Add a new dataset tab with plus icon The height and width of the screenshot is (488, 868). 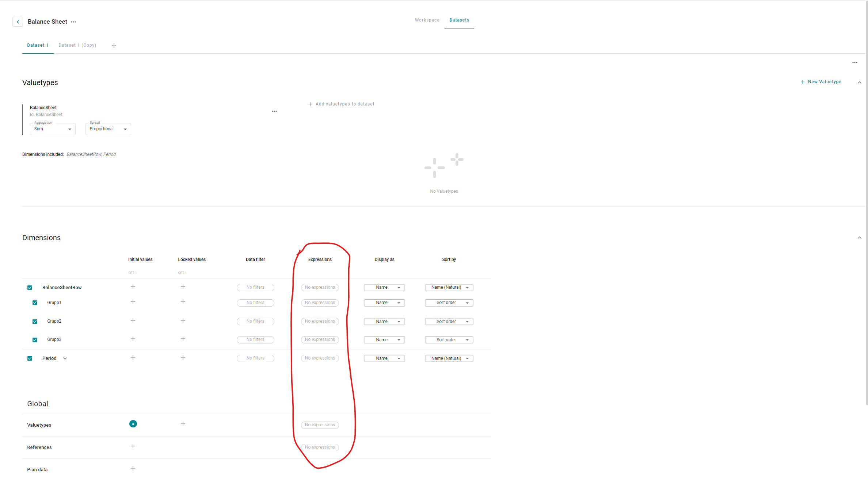tap(114, 46)
